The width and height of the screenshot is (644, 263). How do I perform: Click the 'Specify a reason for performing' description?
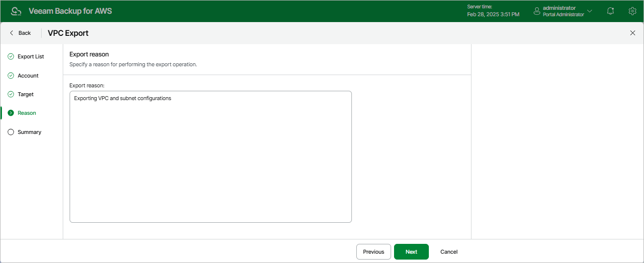[133, 64]
